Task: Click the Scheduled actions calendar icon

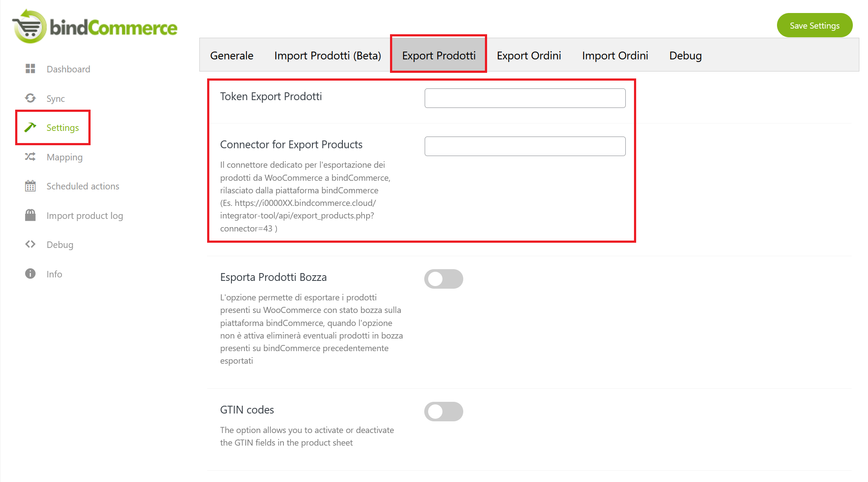Action: tap(30, 186)
